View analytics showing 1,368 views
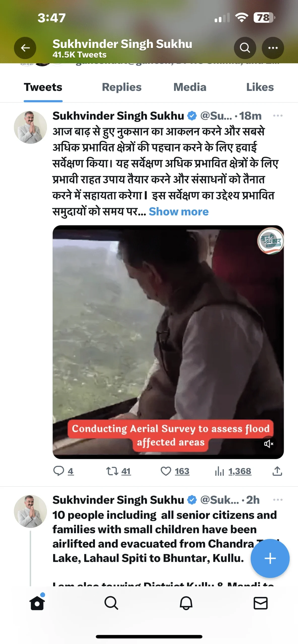This screenshot has width=298, height=644. coord(233,471)
